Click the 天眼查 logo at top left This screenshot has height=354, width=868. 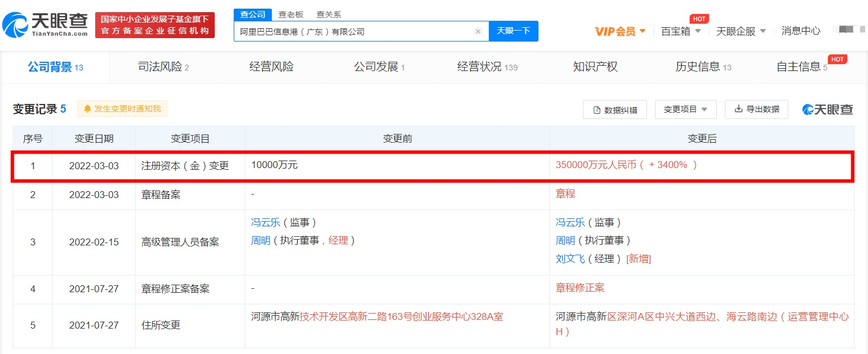tap(45, 25)
